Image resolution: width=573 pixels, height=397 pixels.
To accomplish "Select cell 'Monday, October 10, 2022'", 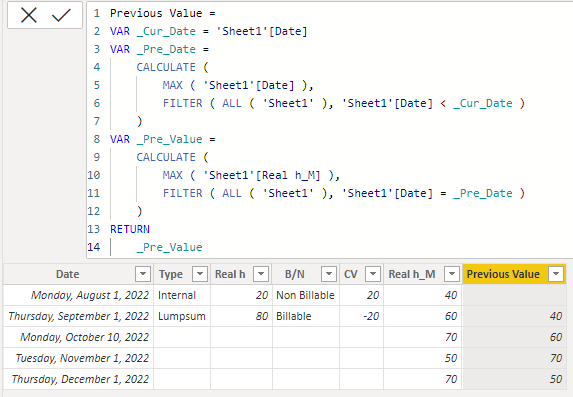I will (79, 337).
